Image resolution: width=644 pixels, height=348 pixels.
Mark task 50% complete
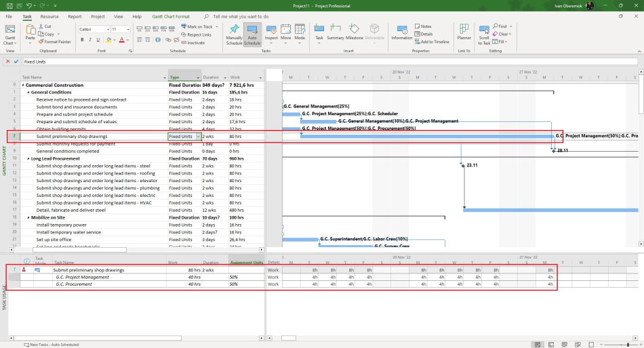(156, 28)
